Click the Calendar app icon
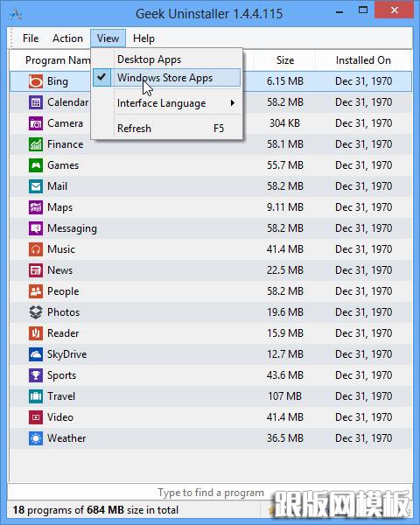This screenshot has height=525, width=420. pyautogui.click(x=36, y=102)
